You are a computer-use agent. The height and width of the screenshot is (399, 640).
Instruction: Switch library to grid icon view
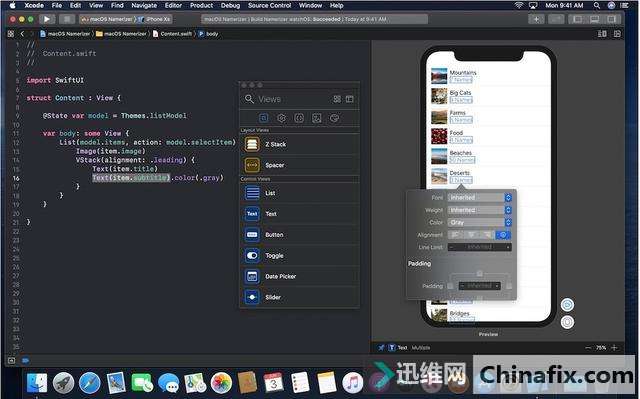(337, 99)
